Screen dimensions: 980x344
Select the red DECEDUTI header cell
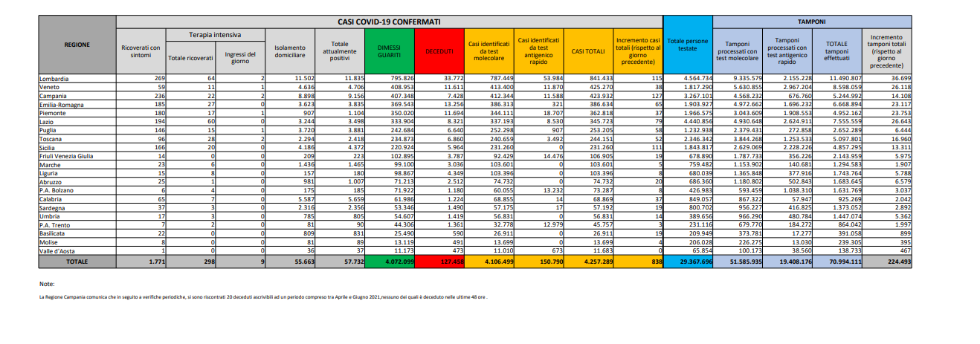tap(439, 51)
